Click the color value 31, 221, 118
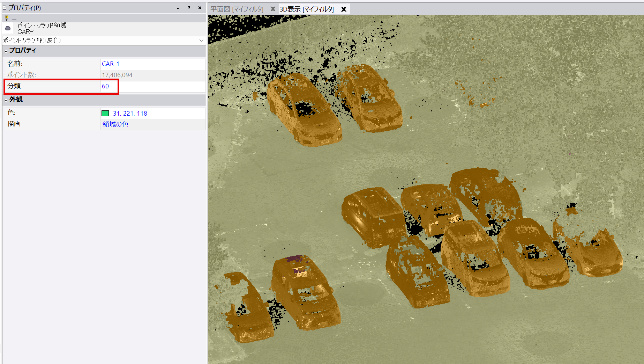 pyautogui.click(x=130, y=114)
